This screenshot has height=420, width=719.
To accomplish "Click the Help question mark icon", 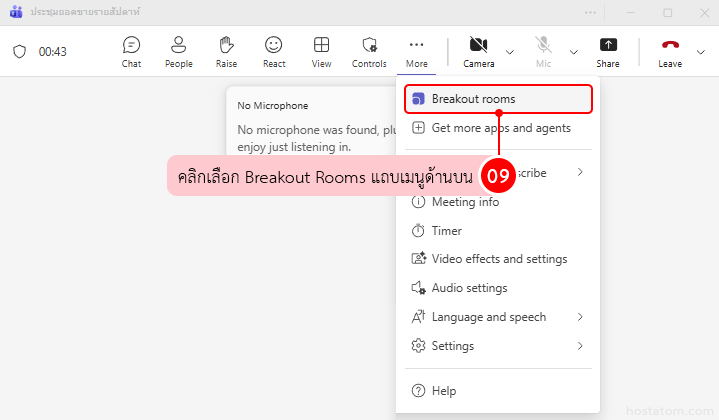I will coord(418,391).
